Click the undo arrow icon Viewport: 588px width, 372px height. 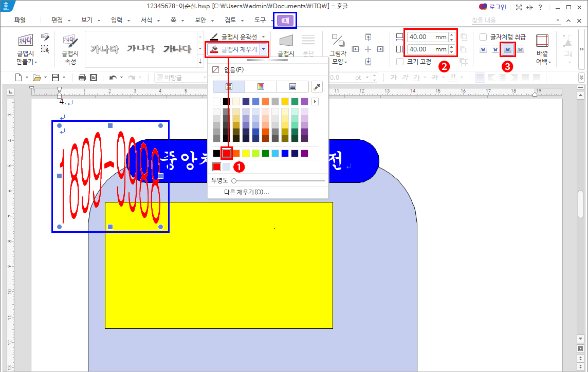tap(113, 78)
